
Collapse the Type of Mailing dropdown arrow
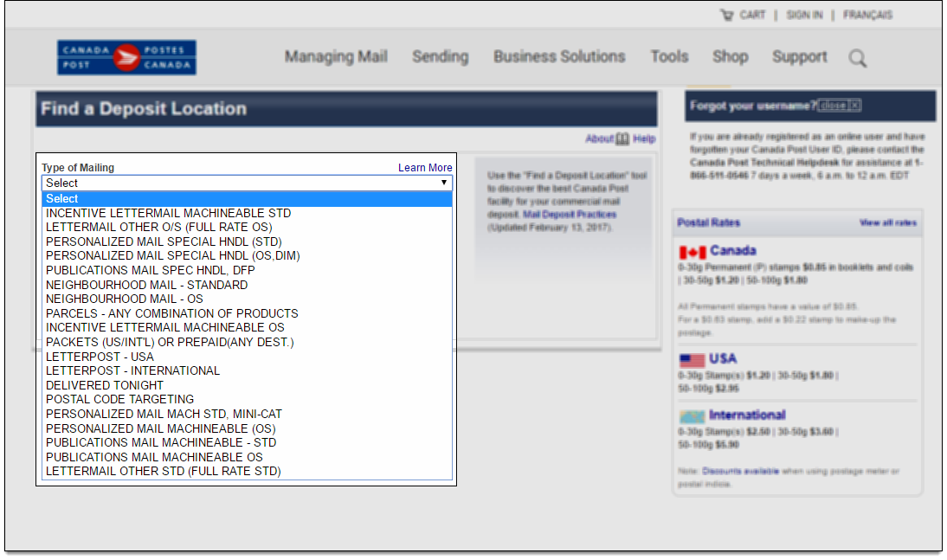tap(444, 183)
